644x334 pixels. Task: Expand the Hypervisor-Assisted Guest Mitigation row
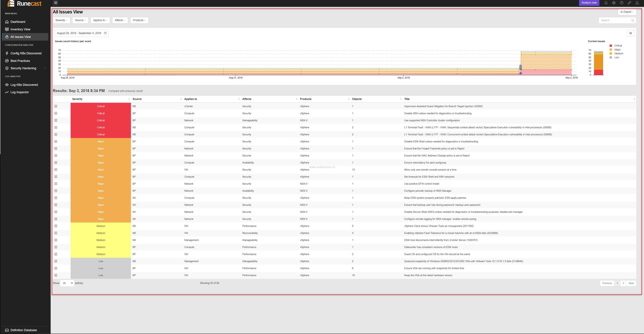[56, 106]
